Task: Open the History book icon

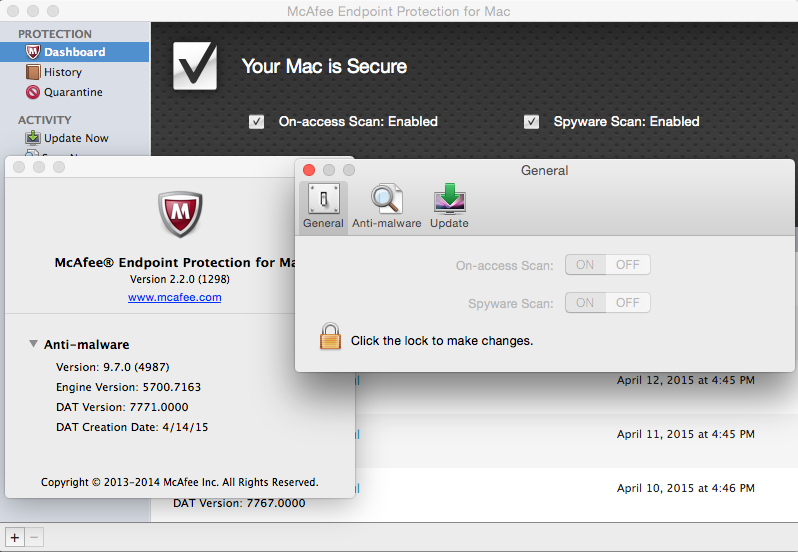Action: point(33,72)
